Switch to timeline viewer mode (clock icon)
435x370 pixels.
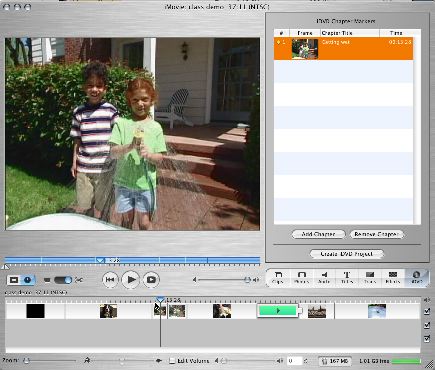pos(27,280)
